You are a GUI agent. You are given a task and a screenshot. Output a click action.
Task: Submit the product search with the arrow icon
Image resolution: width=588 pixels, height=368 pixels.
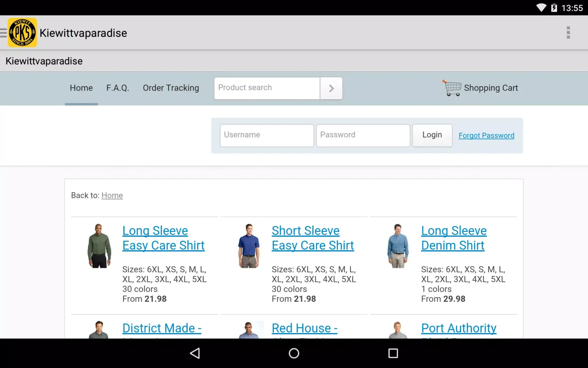coord(331,88)
